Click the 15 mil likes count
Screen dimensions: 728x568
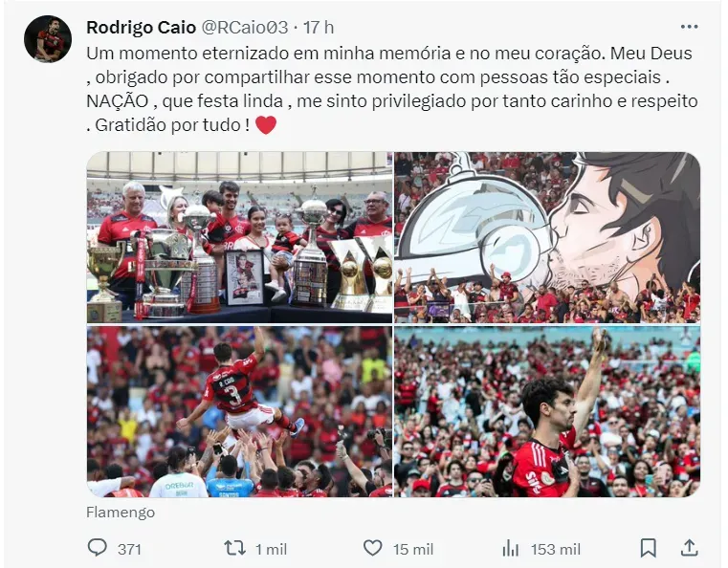pyautogui.click(x=413, y=550)
